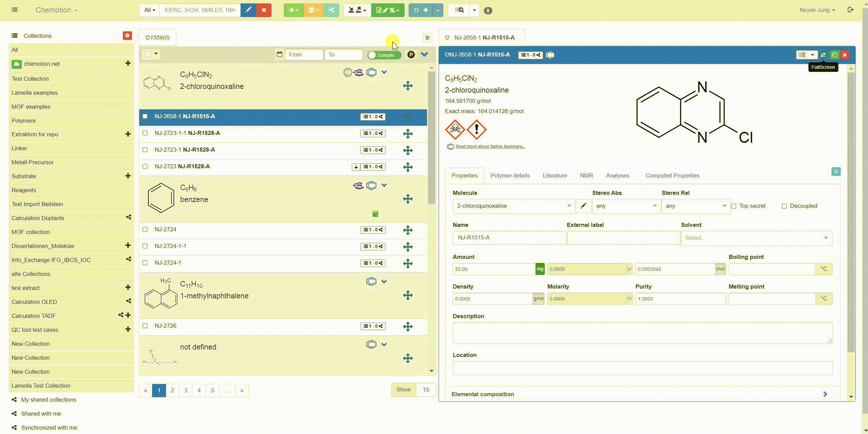Switch to the NMR tab in detail panel

(x=586, y=175)
